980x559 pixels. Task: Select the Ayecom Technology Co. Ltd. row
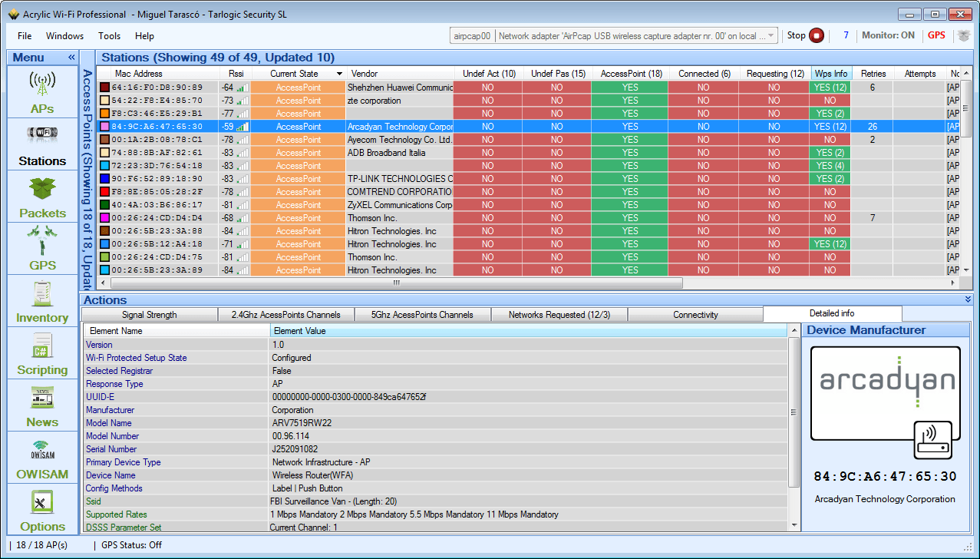tap(528, 140)
